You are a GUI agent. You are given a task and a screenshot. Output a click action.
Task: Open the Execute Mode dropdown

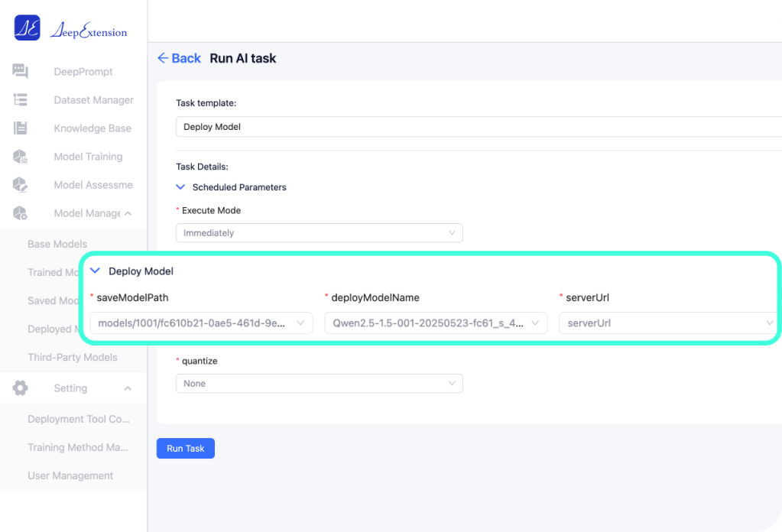319,233
